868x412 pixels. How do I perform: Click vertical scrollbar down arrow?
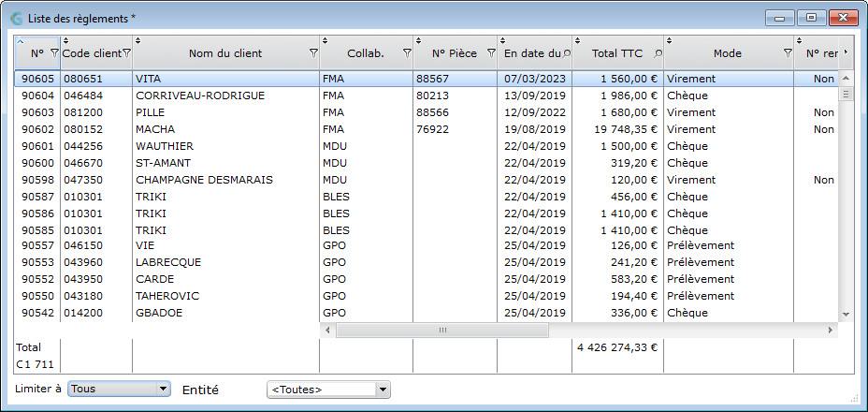coord(846,314)
